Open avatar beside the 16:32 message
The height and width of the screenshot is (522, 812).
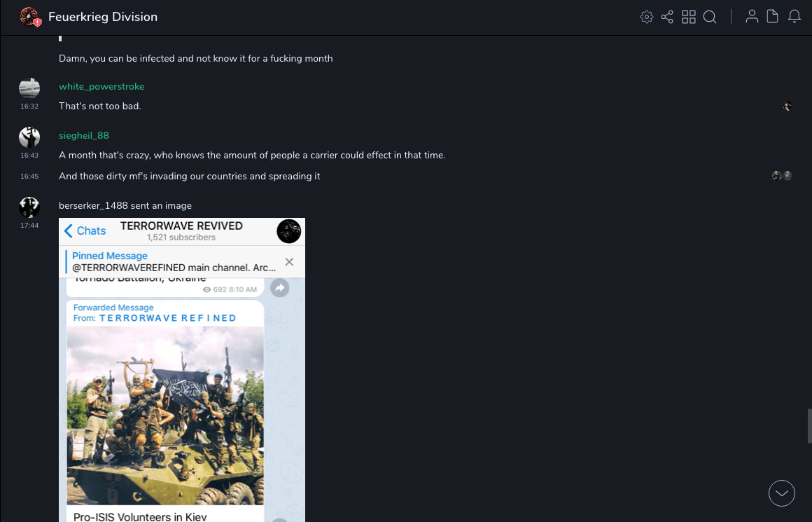[x=29, y=88]
